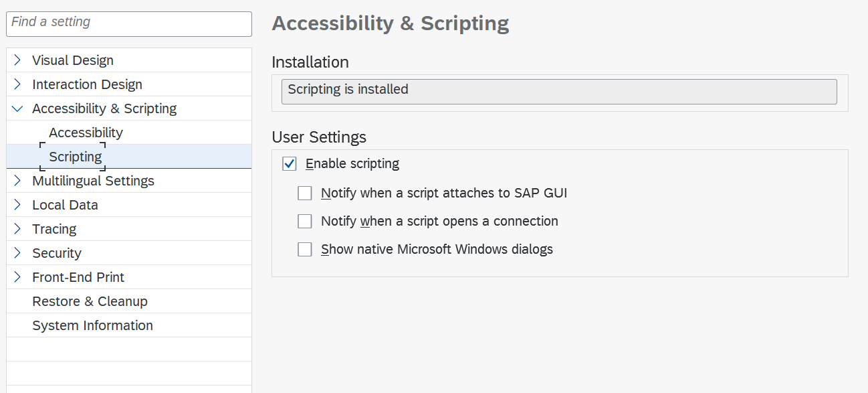The height and width of the screenshot is (393, 868).
Task: Enable notification when a script attaches to SAP GUI
Action: pyautogui.click(x=305, y=193)
